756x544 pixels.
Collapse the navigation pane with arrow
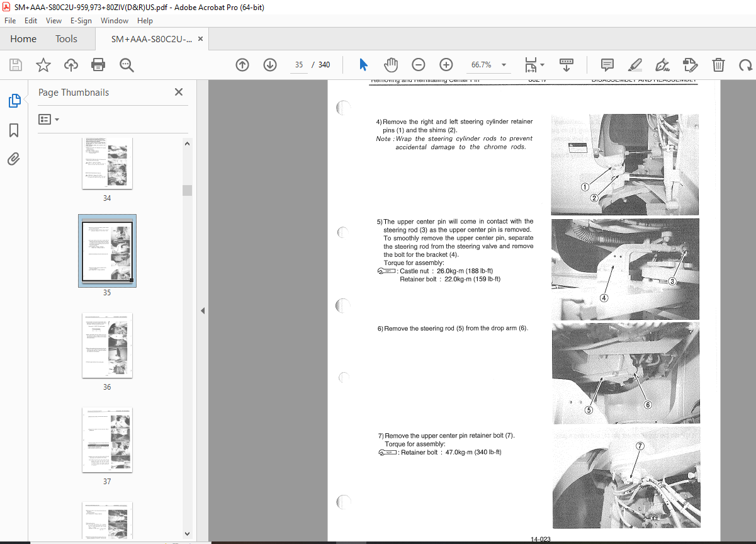(203, 310)
